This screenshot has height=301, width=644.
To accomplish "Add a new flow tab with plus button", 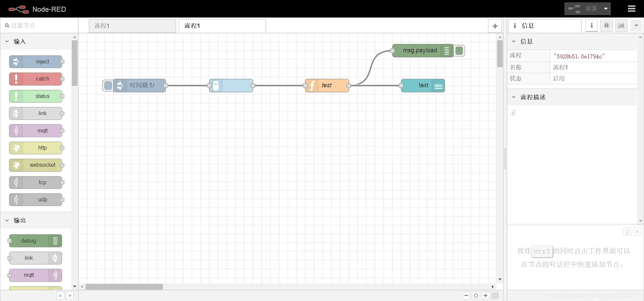I will 495,26.
